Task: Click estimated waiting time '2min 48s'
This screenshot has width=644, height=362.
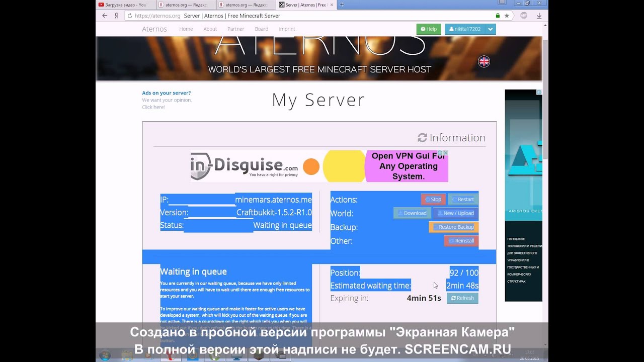Action: pos(462,286)
